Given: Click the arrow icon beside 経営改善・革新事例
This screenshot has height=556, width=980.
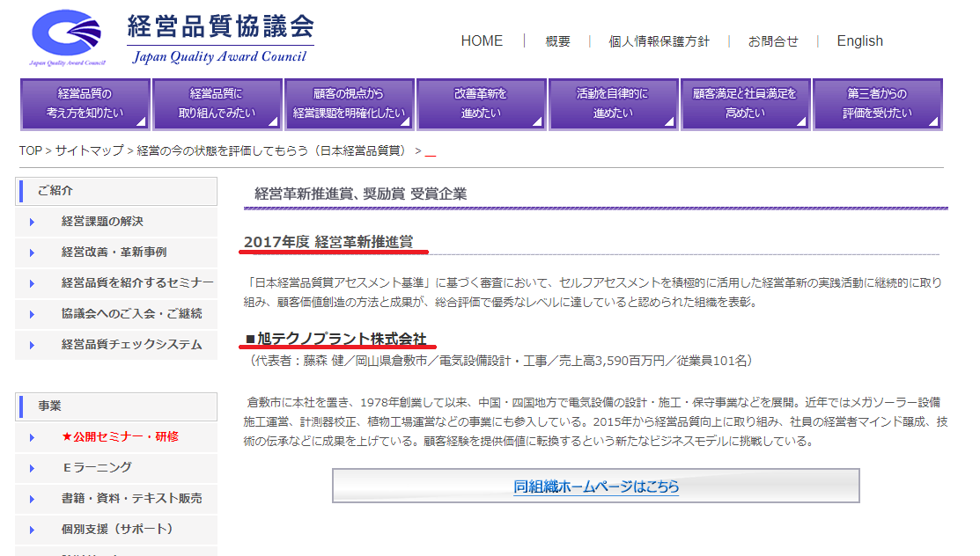Looking at the screenshot, I should pos(32,252).
